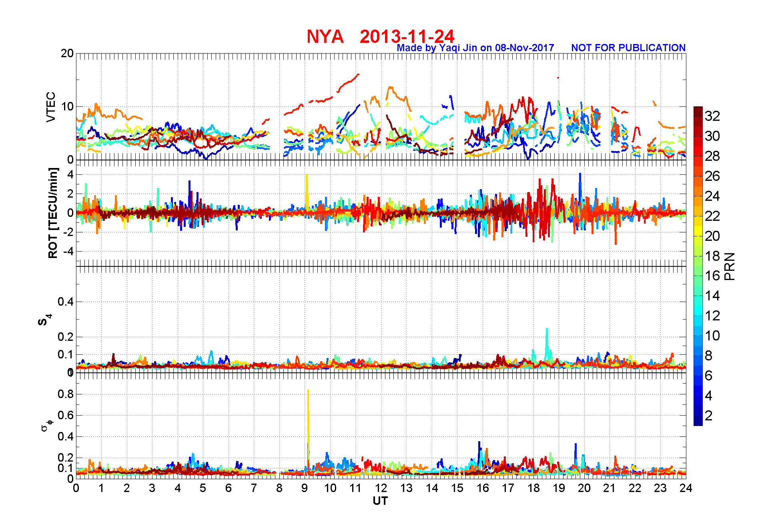Select UT axis tick label 17

pyautogui.click(x=508, y=488)
